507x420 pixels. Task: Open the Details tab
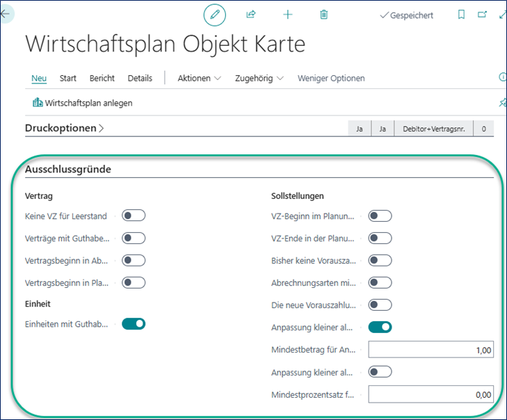[x=140, y=79]
